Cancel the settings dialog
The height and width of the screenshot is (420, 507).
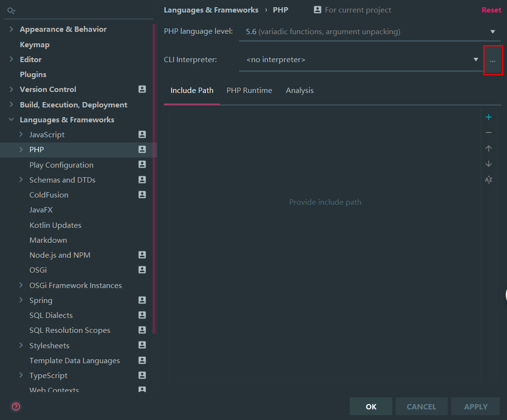pyautogui.click(x=421, y=406)
